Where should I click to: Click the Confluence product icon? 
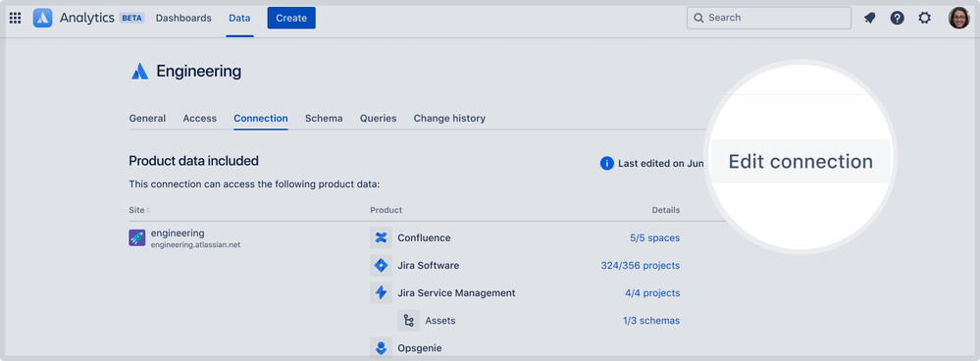382,238
